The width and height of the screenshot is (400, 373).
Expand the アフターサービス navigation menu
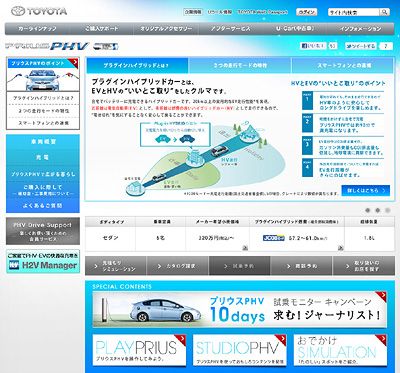click(x=231, y=29)
